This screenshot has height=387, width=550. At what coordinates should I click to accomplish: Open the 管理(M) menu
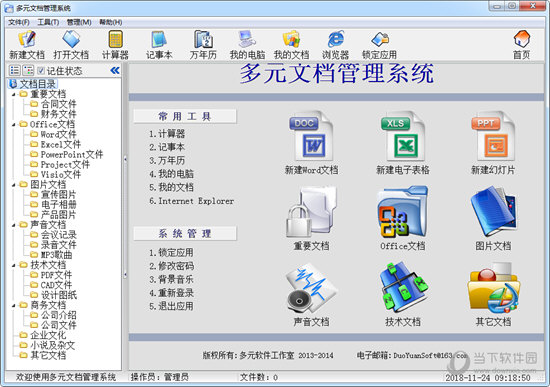point(79,22)
